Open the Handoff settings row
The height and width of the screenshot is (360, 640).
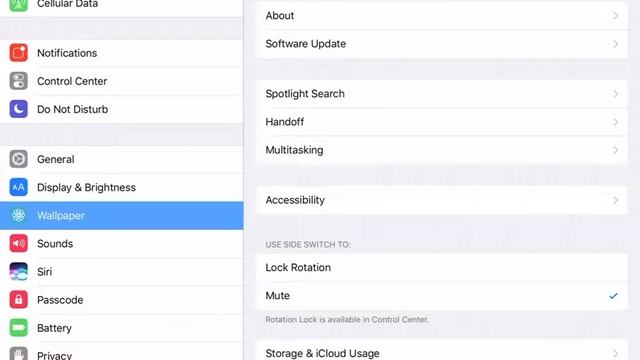(442, 122)
